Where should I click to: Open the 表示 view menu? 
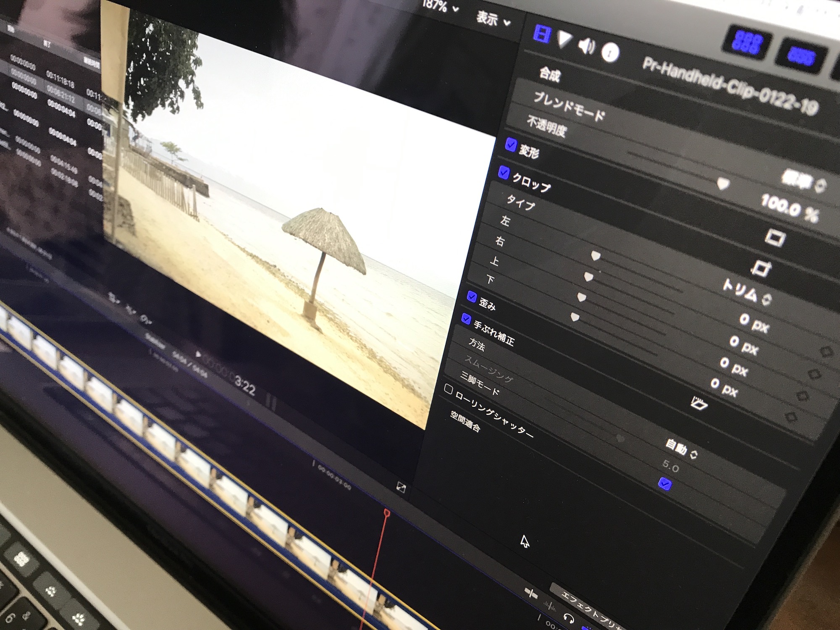coord(491,19)
